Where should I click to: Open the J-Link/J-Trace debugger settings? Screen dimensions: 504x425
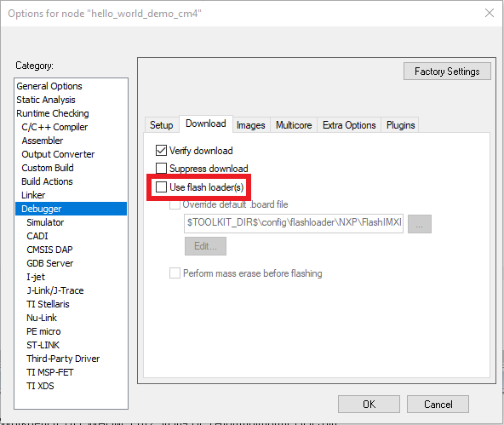click(55, 290)
